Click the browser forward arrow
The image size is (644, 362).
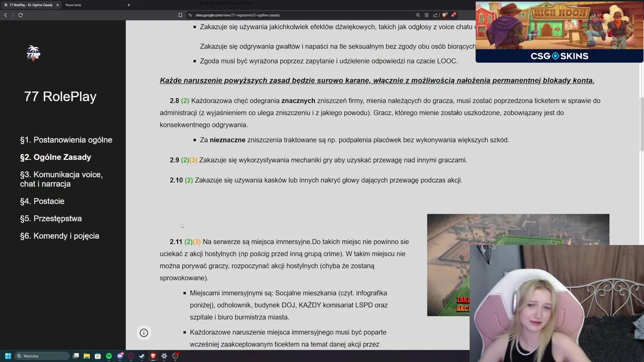click(13, 15)
